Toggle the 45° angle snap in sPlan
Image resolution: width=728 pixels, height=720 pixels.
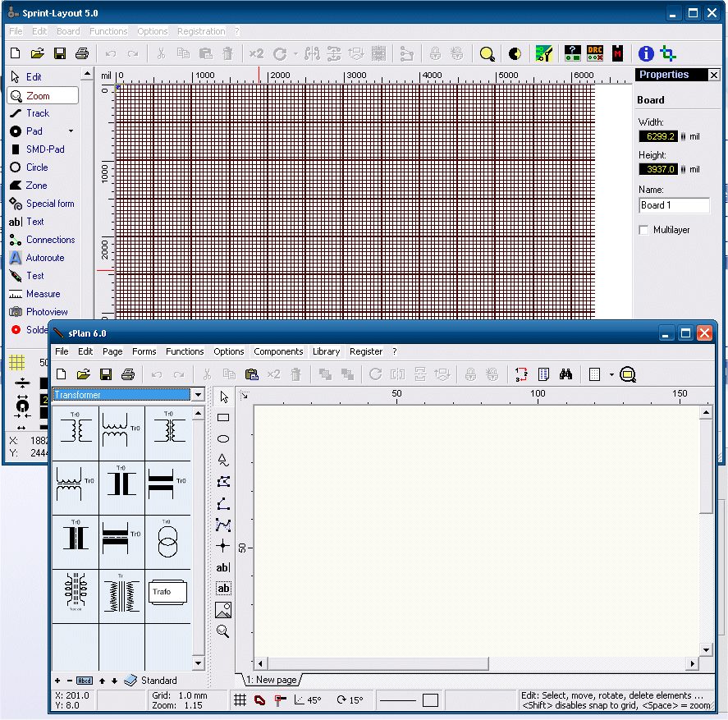307,700
